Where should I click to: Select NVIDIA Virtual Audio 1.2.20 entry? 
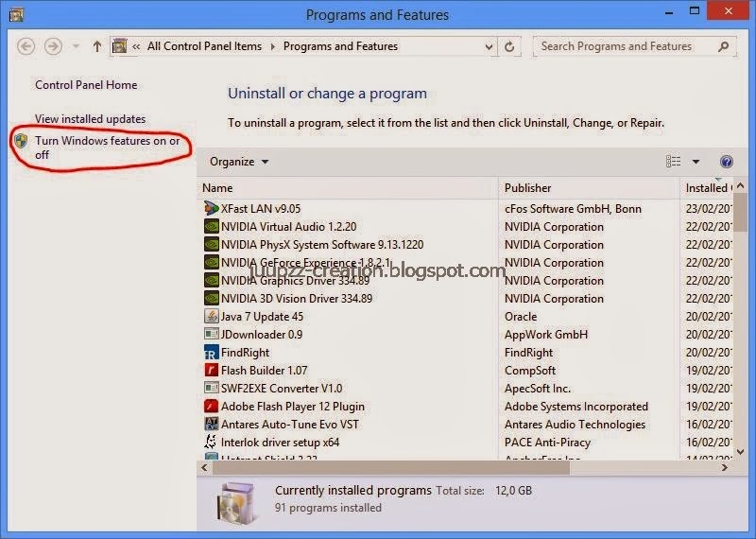pyautogui.click(x=289, y=227)
